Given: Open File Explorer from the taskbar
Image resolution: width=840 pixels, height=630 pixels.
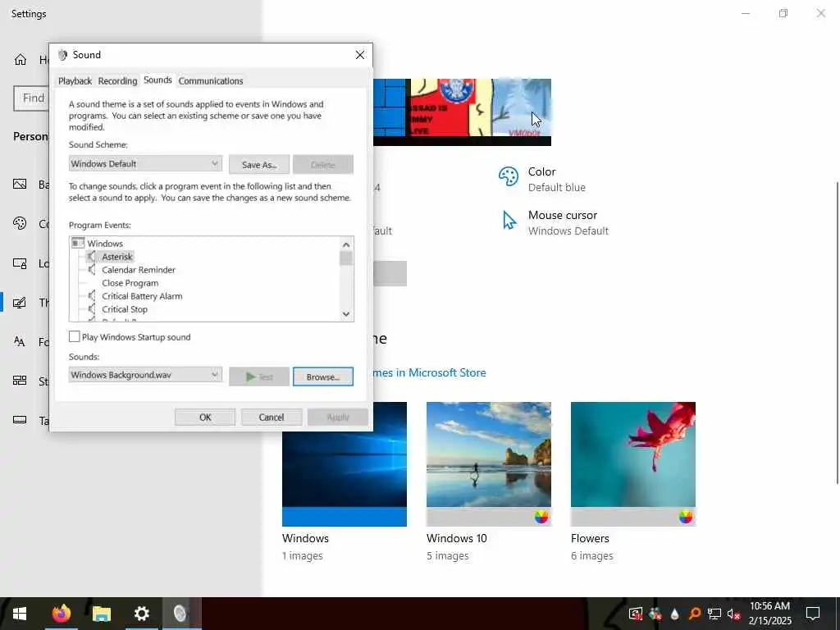Looking at the screenshot, I should (101, 614).
